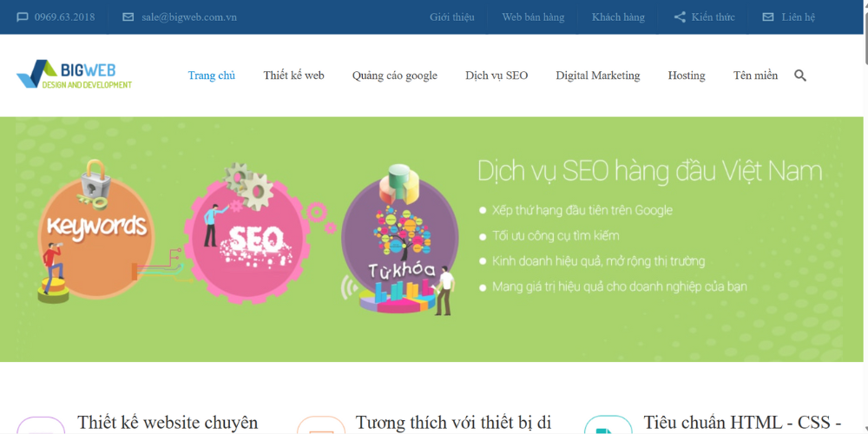Click the pink SEO gear graphic

point(245,240)
